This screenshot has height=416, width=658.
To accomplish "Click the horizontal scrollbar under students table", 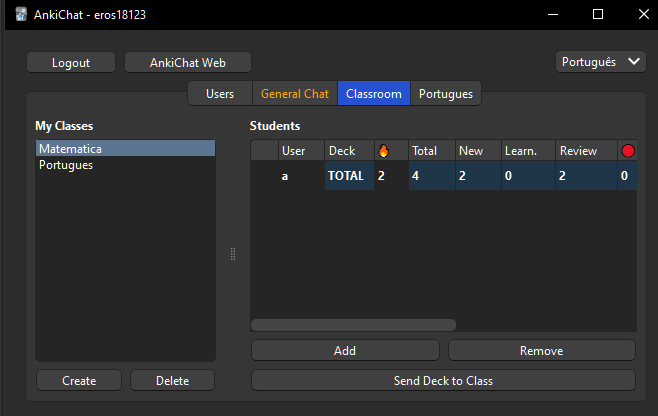I will (353, 325).
